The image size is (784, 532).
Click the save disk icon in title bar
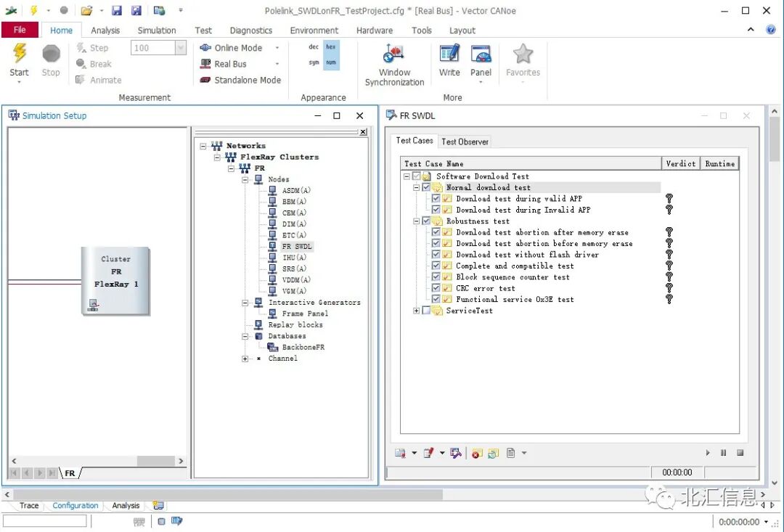click(x=117, y=10)
